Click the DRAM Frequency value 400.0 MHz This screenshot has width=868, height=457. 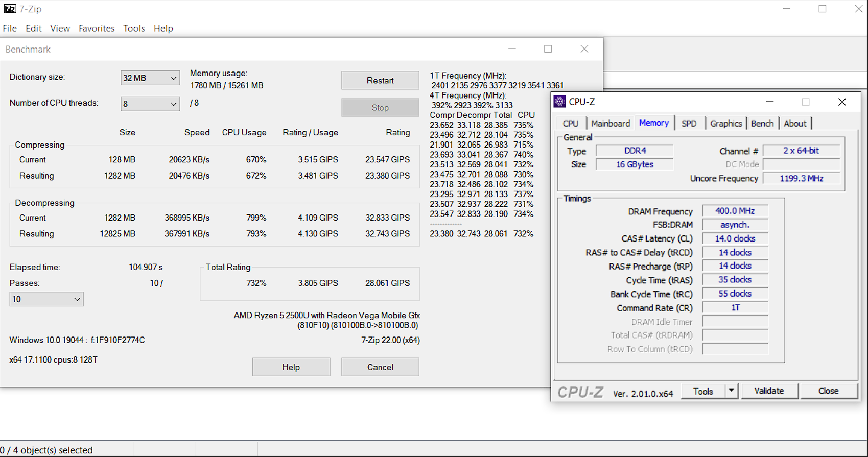tap(735, 211)
